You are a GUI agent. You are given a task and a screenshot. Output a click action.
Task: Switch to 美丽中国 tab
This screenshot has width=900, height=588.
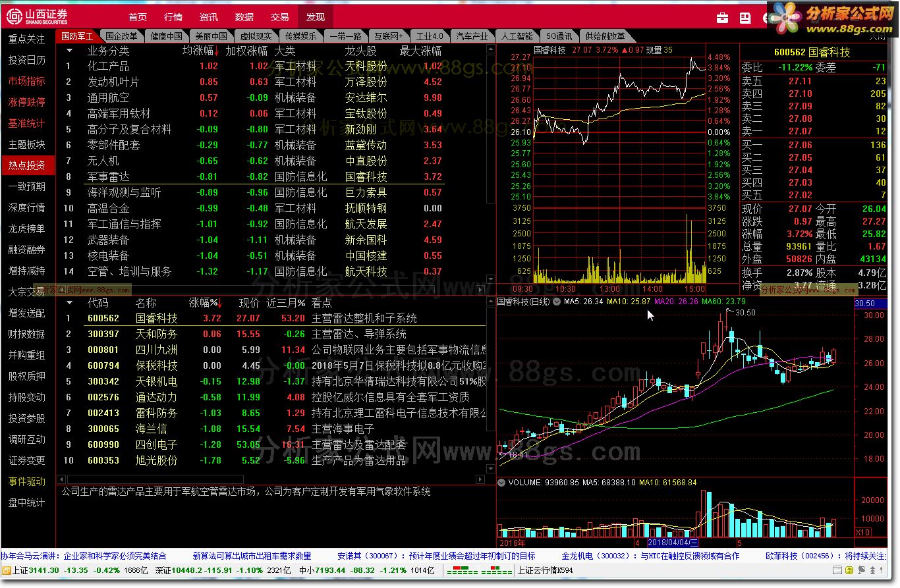pyautogui.click(x=211, y=36)
